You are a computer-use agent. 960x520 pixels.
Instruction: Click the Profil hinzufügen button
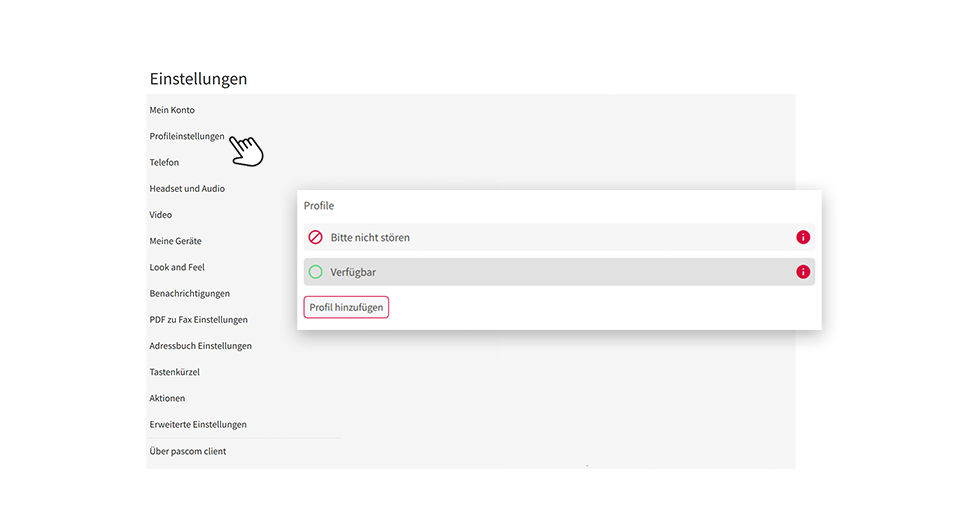point(346,307)
